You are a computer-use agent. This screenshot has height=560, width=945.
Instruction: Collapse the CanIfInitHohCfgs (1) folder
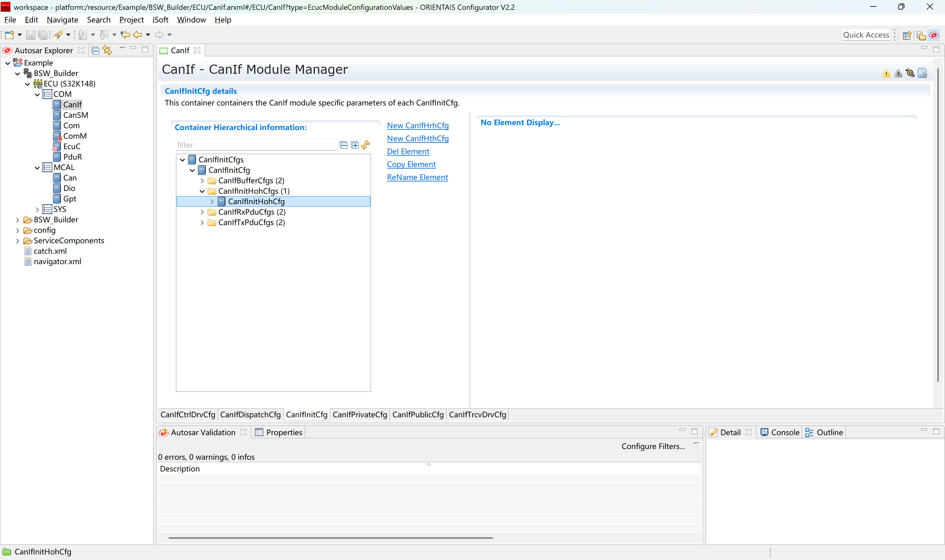pos(202,191)
